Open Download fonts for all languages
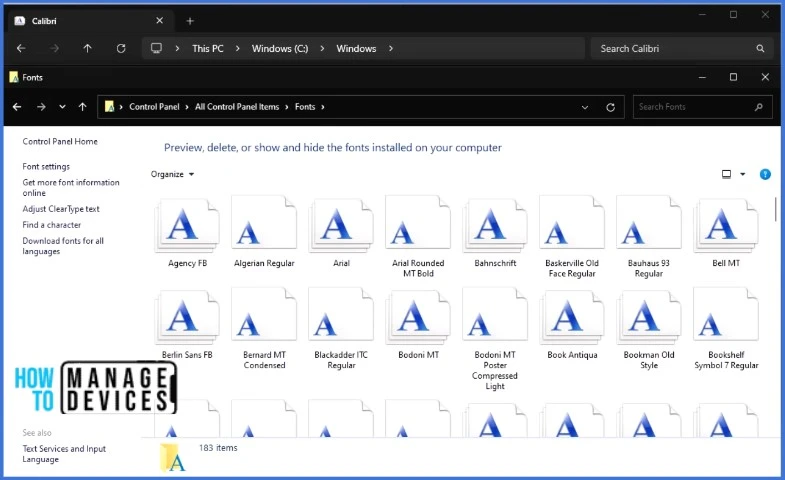The height and width of the screenshot is (480, 785). pyautogui.click(x=63, y=246)
